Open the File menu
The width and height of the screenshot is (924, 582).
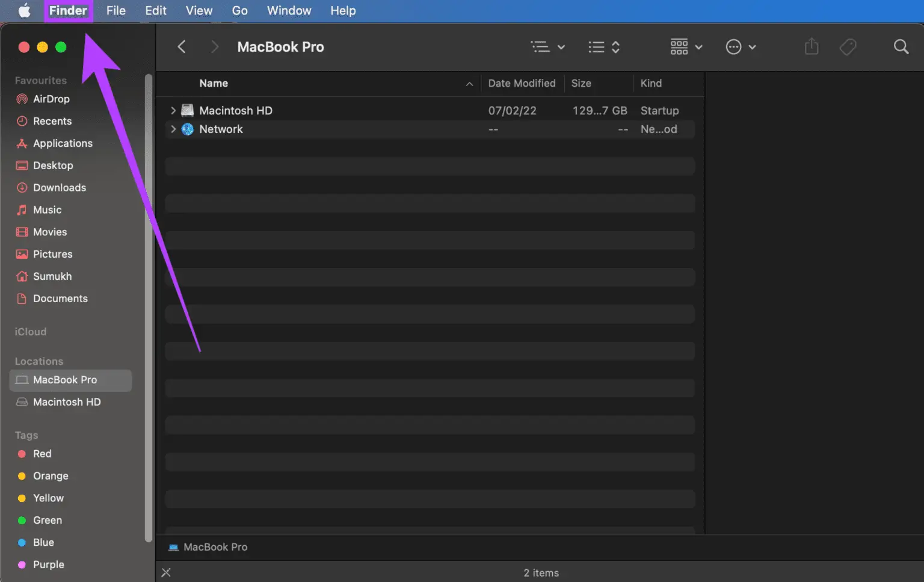[x=116, y=10]
